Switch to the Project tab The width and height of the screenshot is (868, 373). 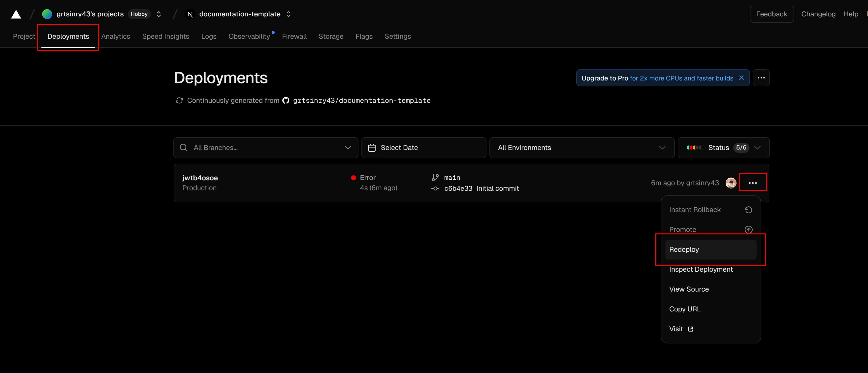point(24,37)
